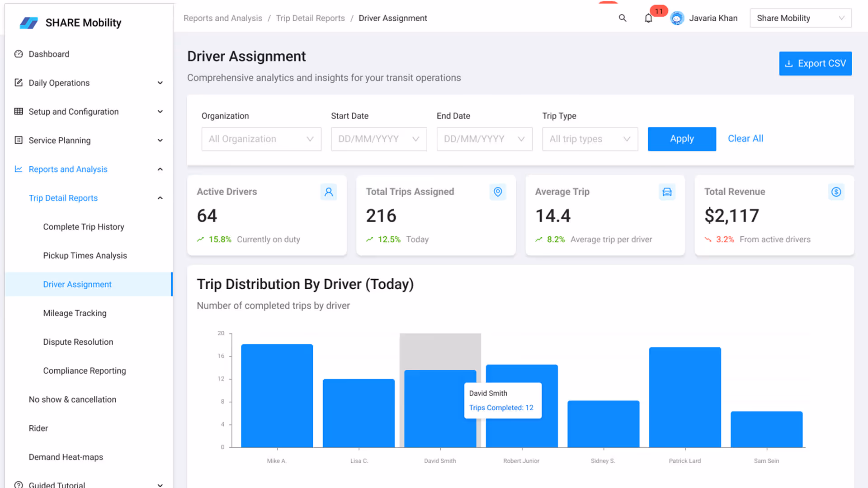The width and height of the screenshot is (868, 488).
Task: Open the Share Mobility account dropdown
Action: click(800, 18)
